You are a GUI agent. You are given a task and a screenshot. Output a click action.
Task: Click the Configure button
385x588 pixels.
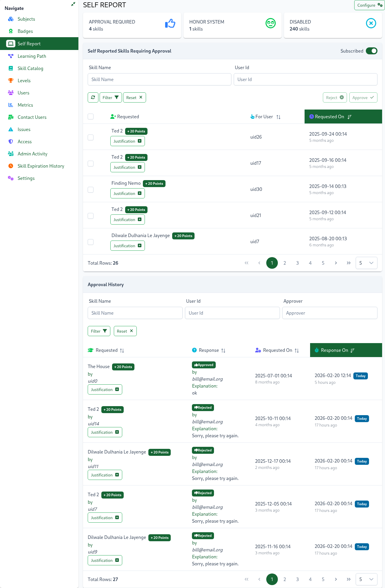[x=369, y=5]
